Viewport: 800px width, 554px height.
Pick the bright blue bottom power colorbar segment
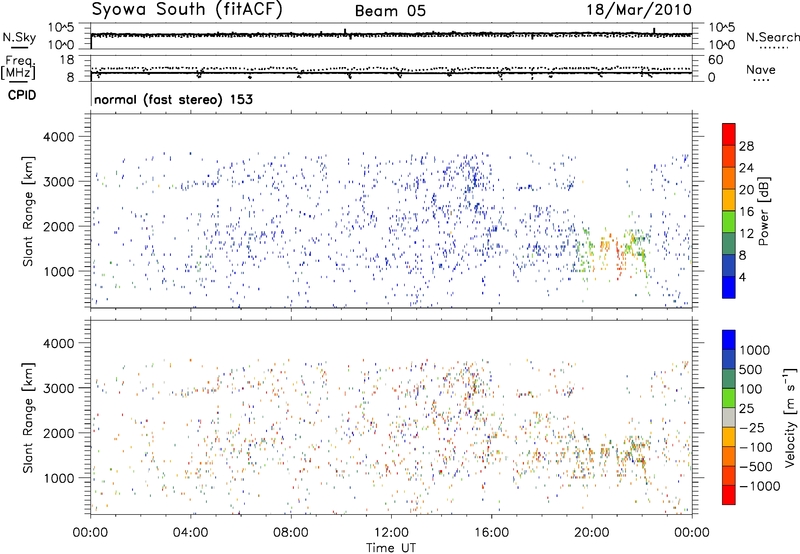click(x=729, y=287)
